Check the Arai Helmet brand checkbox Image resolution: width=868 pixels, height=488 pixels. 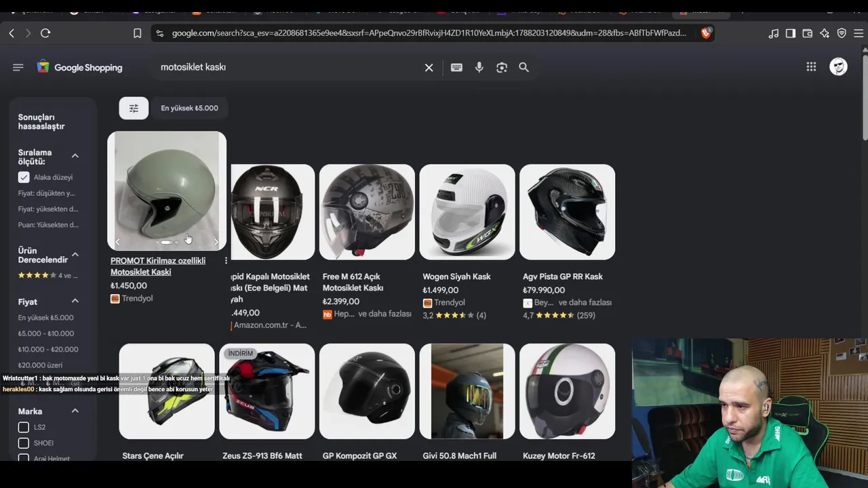coord(24,457)
